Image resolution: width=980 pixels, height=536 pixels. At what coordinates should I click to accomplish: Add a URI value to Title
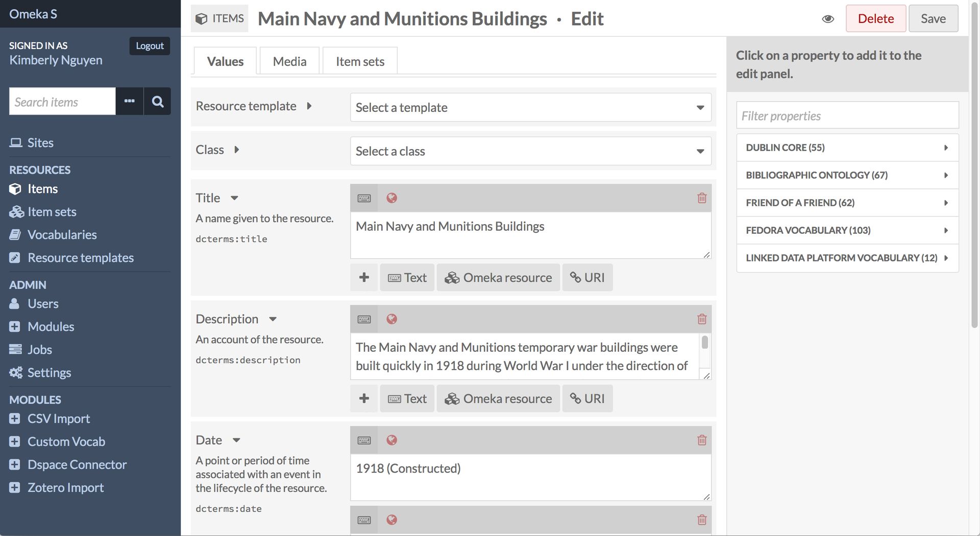pos(587,278)
